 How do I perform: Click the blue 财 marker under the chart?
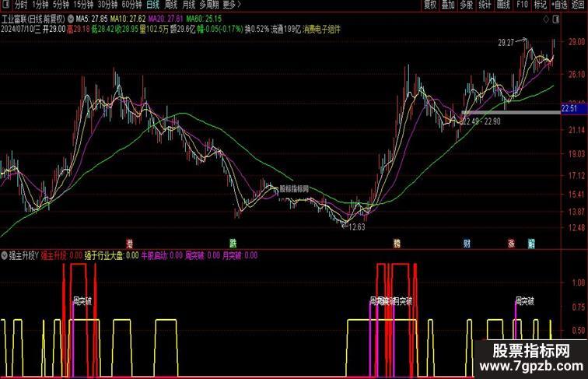pos(467,244)
